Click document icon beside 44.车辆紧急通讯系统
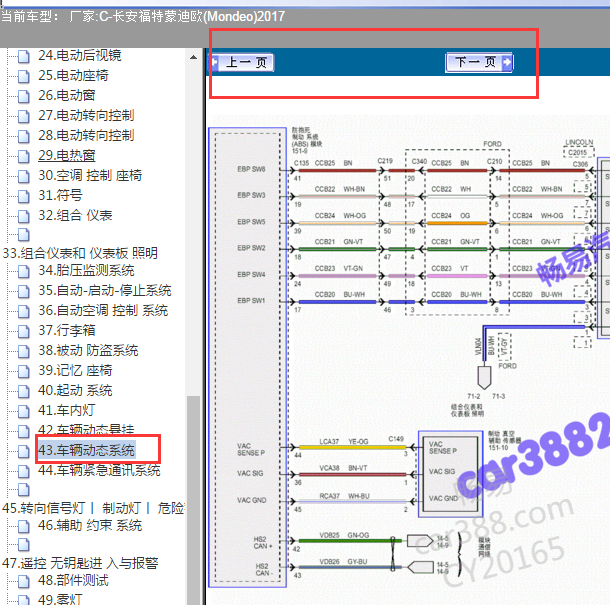Image resolution: width=610 pixels, height=605 pixels. click(24, 471)
